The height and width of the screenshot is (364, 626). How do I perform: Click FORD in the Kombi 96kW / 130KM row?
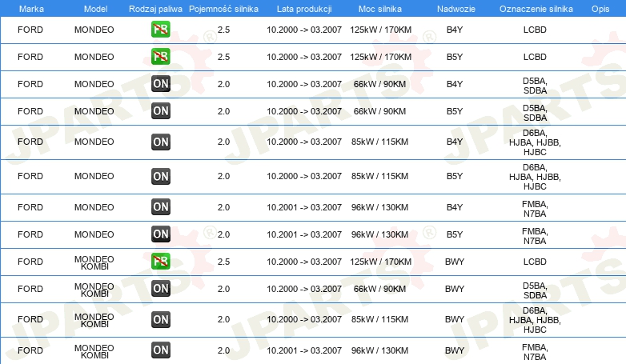click(x=30, y=350)
